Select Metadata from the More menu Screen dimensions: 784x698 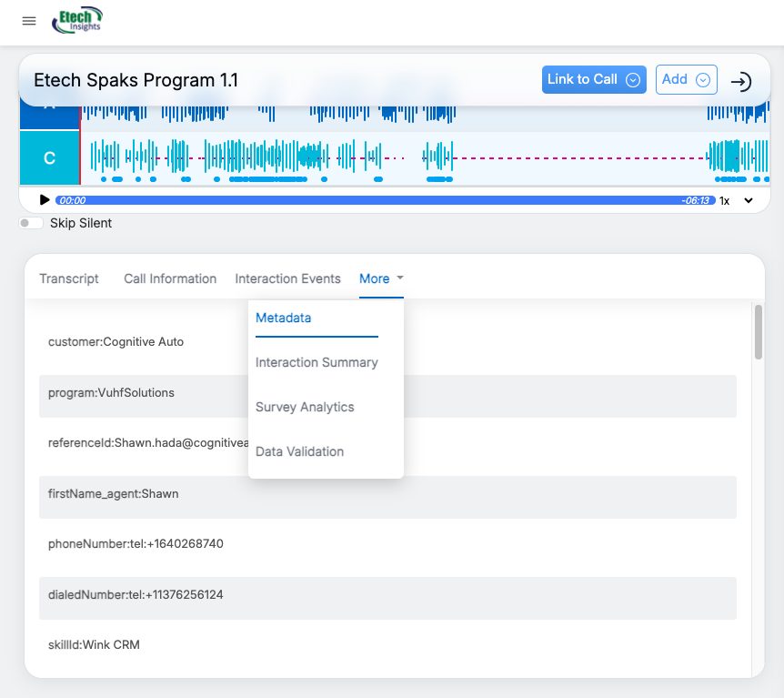284,319
